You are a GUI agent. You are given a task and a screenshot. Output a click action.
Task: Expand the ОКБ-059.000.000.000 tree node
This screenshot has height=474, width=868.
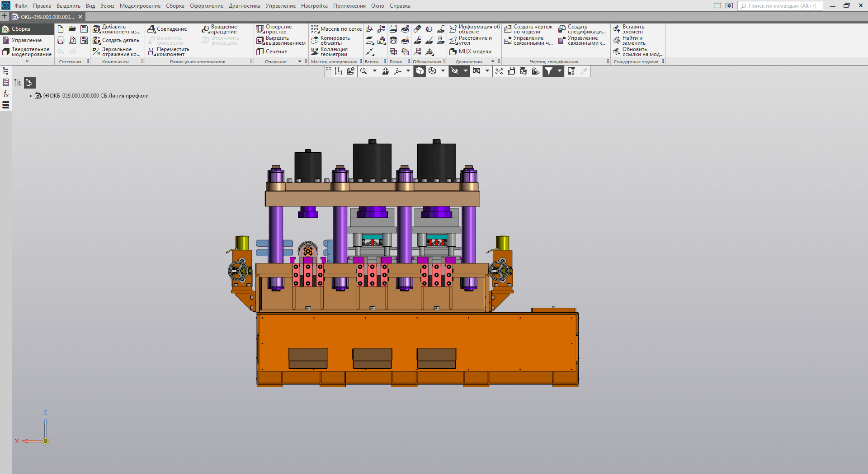pos(31,96)
